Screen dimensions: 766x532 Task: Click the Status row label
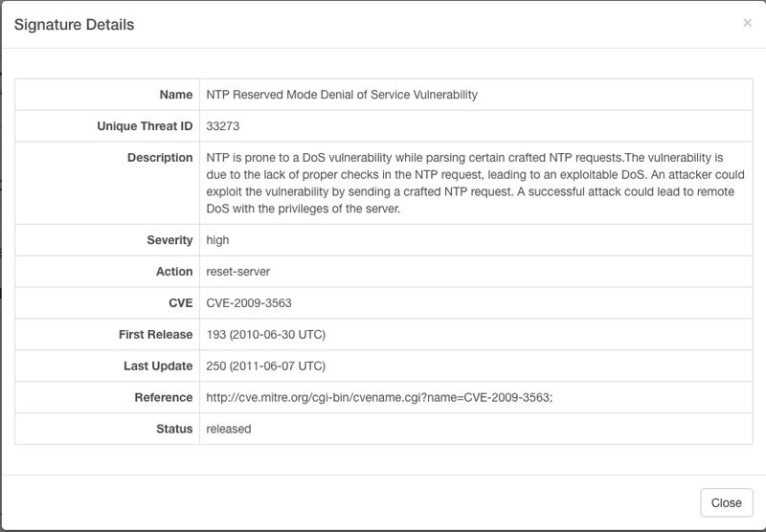pyautogui.click(x=174, y=429)
